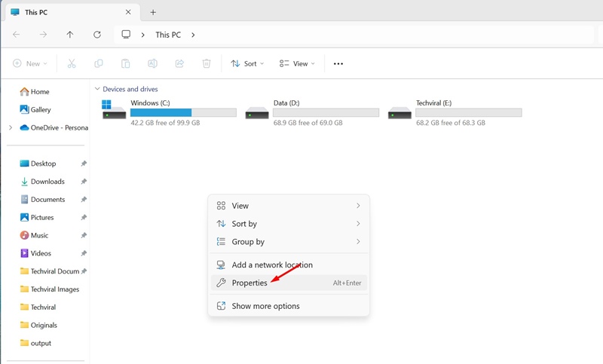Image resolution: width=603 pixels, height=364 pixels.
Task: Click the Cut scissors icon
Action: [72, 63]
